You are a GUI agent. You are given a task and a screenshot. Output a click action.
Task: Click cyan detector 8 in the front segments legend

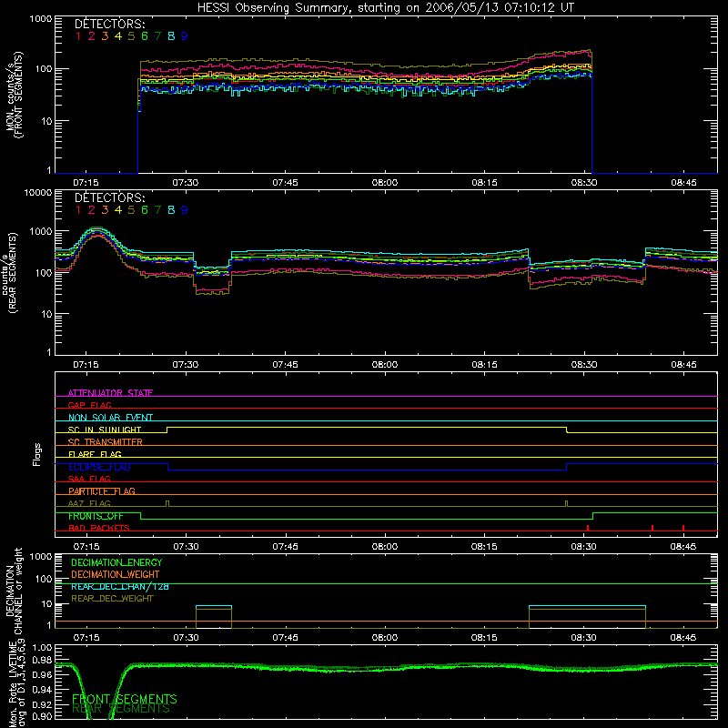click(x=171, y=35)
